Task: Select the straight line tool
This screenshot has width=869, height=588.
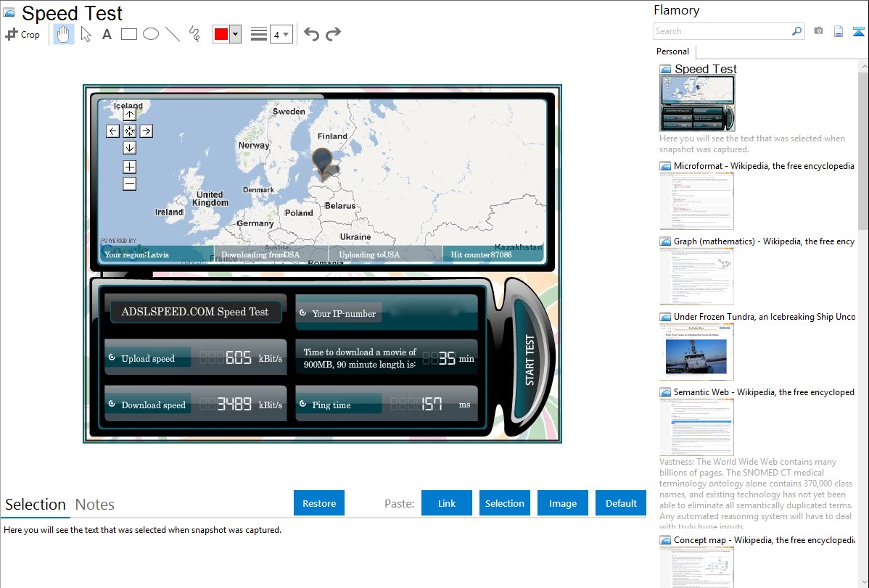Action: pos(173,34)
